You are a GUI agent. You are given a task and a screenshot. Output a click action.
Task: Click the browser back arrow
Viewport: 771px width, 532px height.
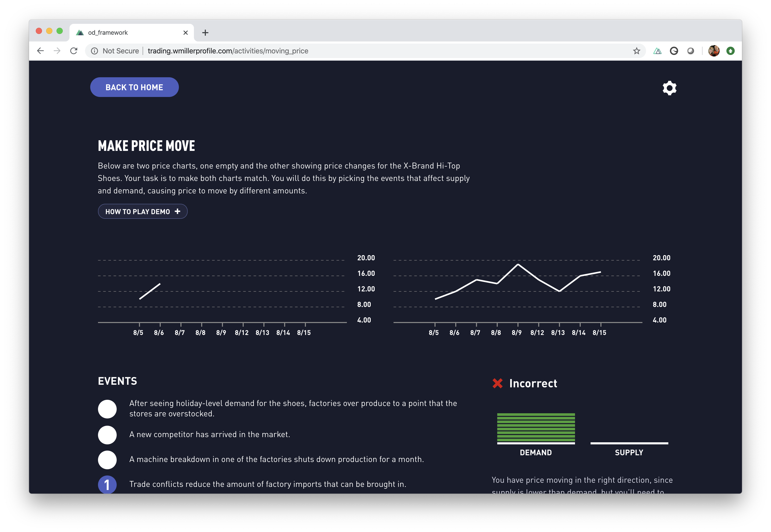coord(41,51)
